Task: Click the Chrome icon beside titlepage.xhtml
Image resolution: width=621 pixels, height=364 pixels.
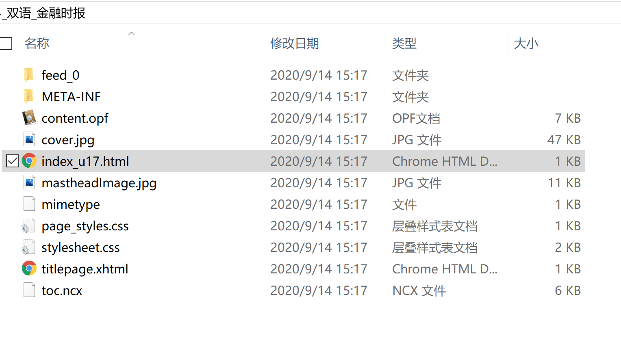Action: 29,269
